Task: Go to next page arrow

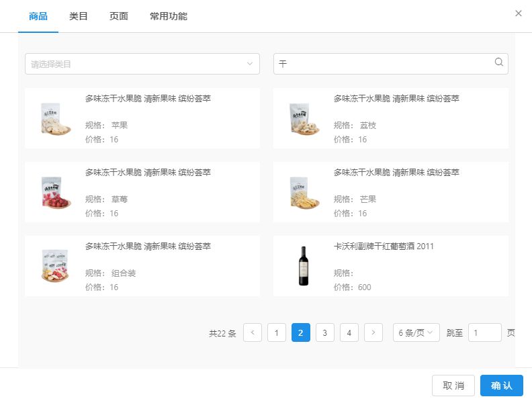Action: pos(373,332)
